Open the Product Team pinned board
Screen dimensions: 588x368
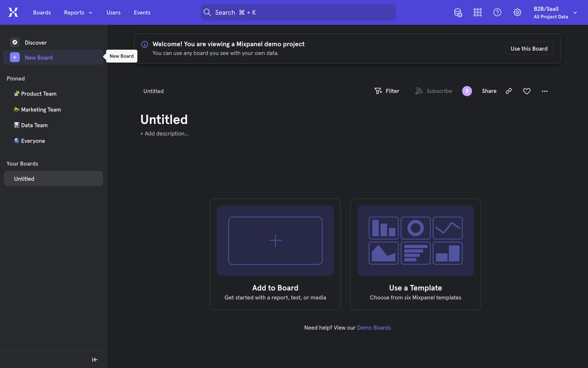[35, 94]
